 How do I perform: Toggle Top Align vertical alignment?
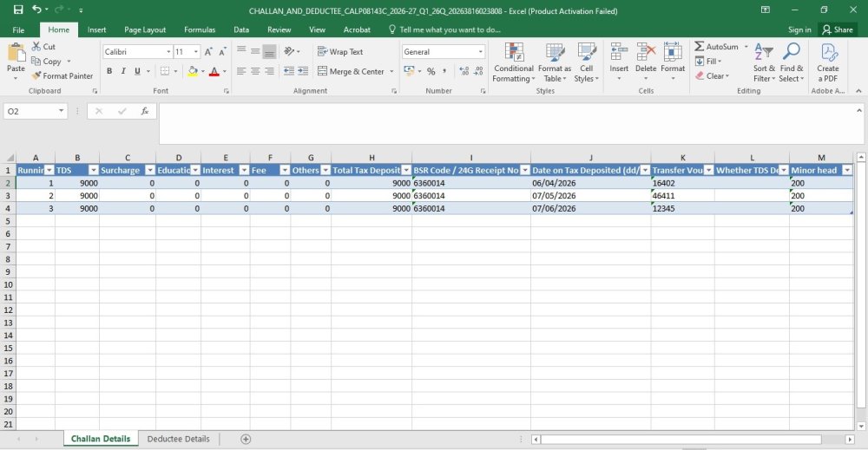(x=241, y=51)
